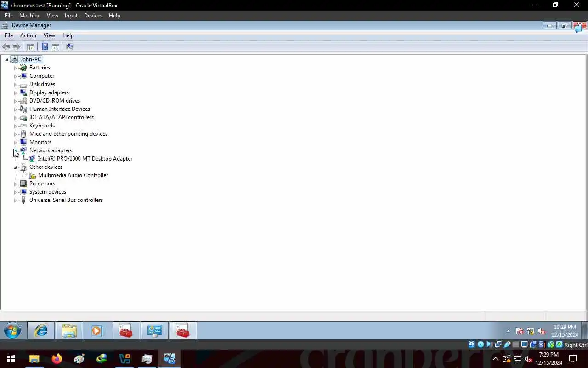Image resolution: width=588 pixels, height=368 pixels.
Task: Open the VirtualBox Manager icon on host taskbar
Action: point(124,359)
